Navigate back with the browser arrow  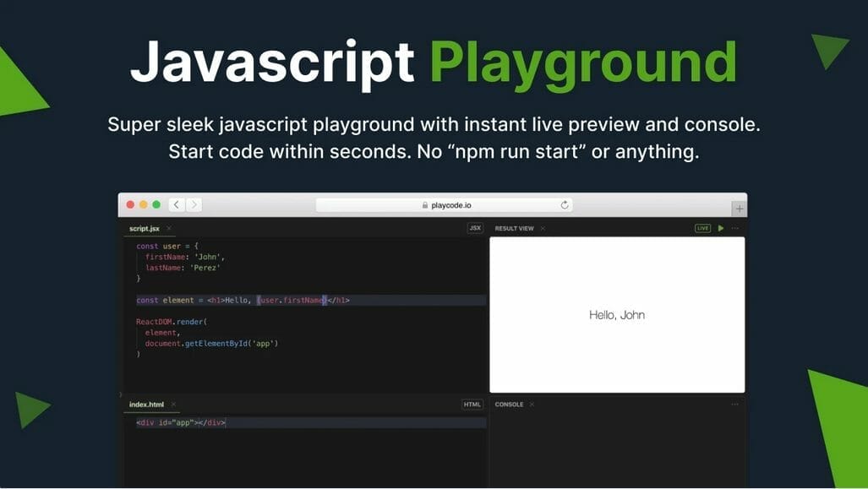tap(176, 204)
